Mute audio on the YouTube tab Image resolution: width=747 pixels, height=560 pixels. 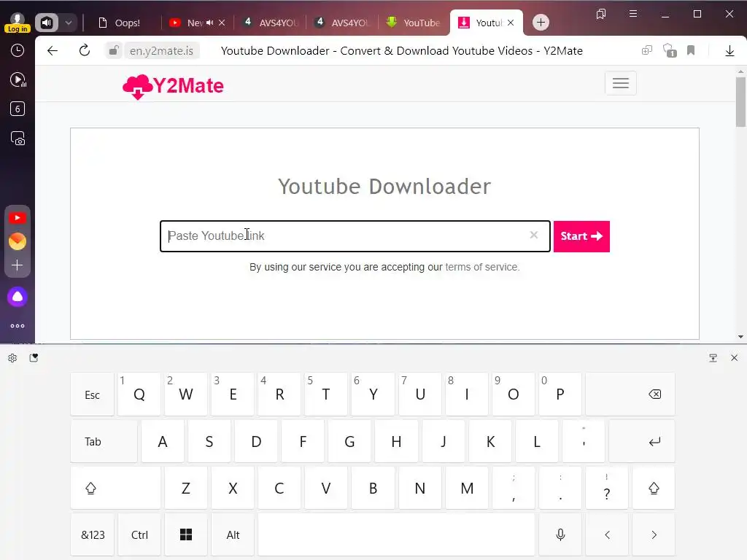[x=209, y=23]
